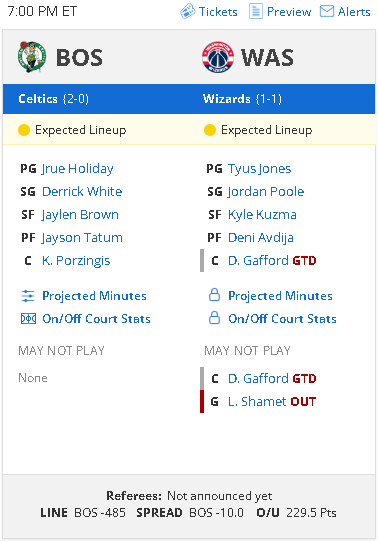This screenshot has height=543, width=378.
Task: Open L. Shamet marked OUT
Action: coord(257,402)
